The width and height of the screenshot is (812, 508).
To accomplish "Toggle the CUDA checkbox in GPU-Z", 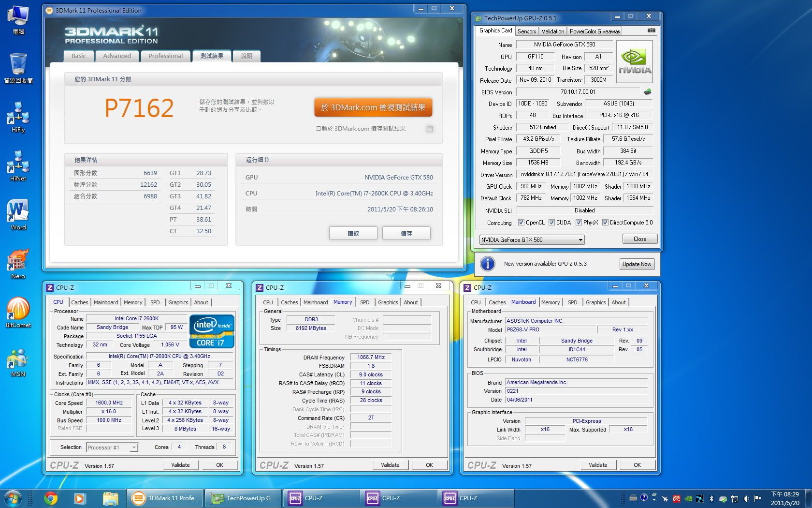I will (x=551, y=223).
